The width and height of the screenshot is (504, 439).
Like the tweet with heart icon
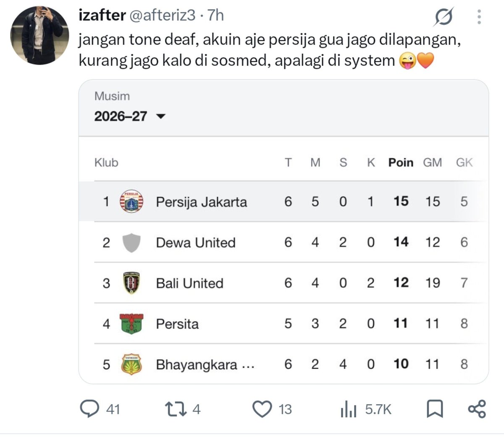click(x=262, y=409)
